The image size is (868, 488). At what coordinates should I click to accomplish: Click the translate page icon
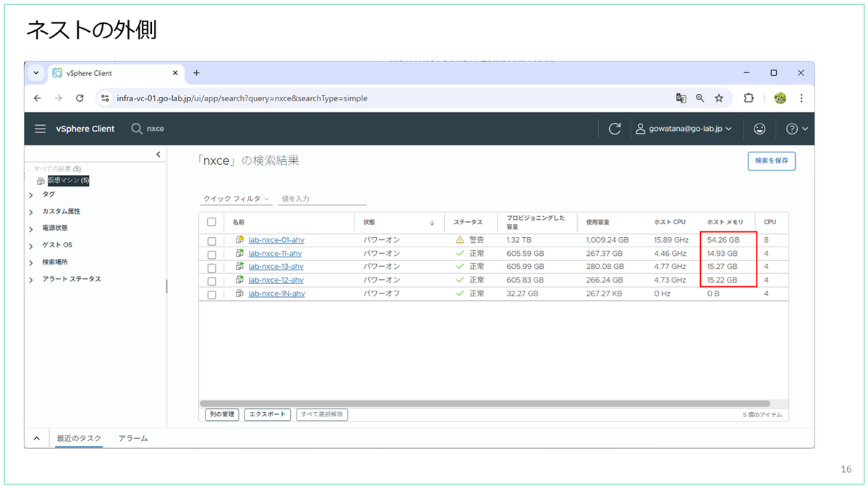681,98
